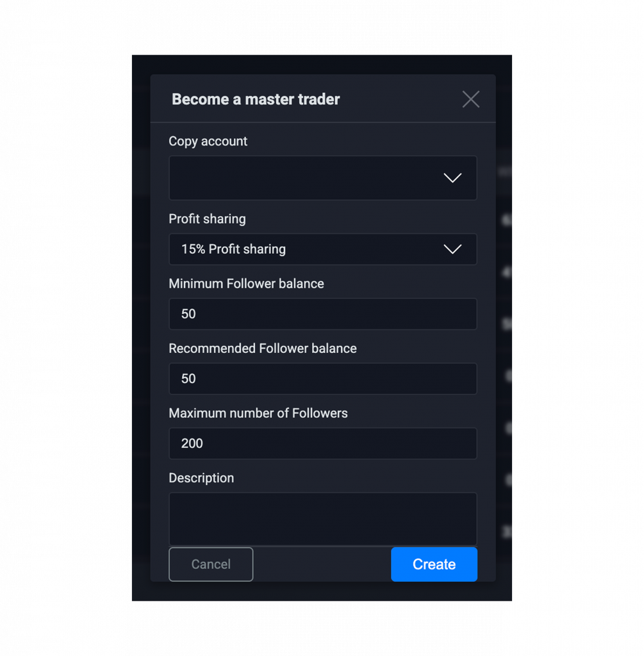Click the Profit sharing field label

207,219
